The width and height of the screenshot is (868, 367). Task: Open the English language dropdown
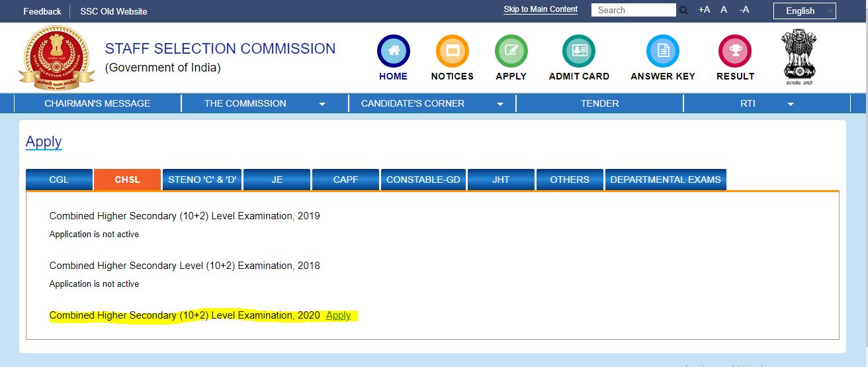pos(804,11)
